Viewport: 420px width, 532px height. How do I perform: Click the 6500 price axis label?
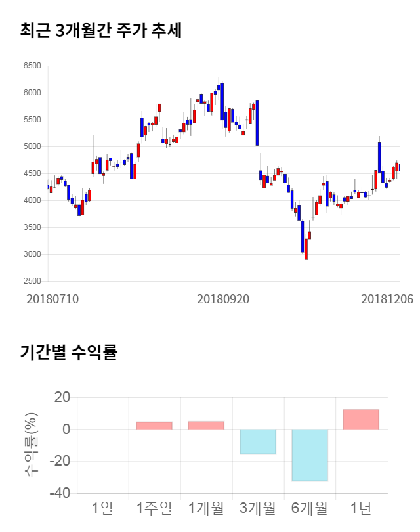coord(31,66)
